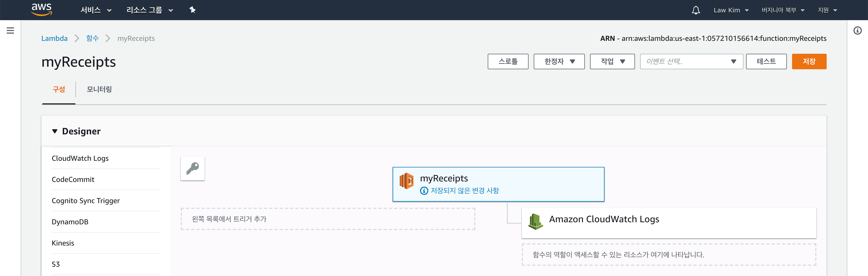
Task: Open the info panel icon at right edge
Action: pyautogui.click(x=858, y=31)
